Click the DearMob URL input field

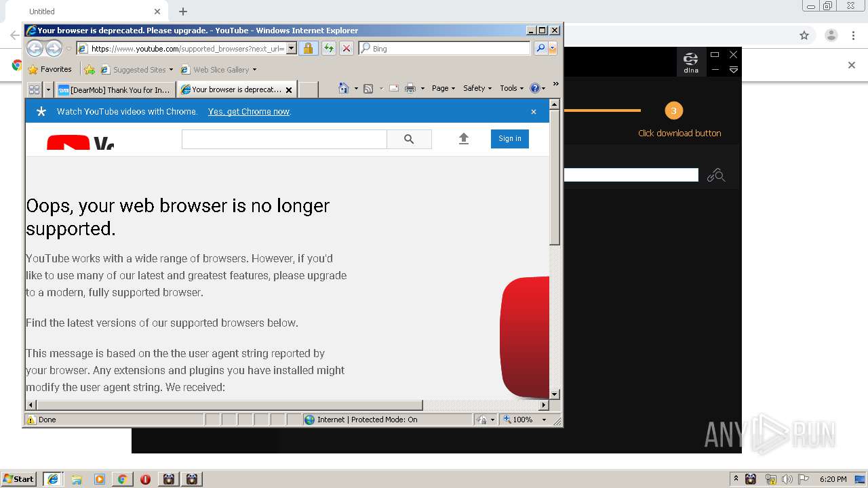click(631, 175)
